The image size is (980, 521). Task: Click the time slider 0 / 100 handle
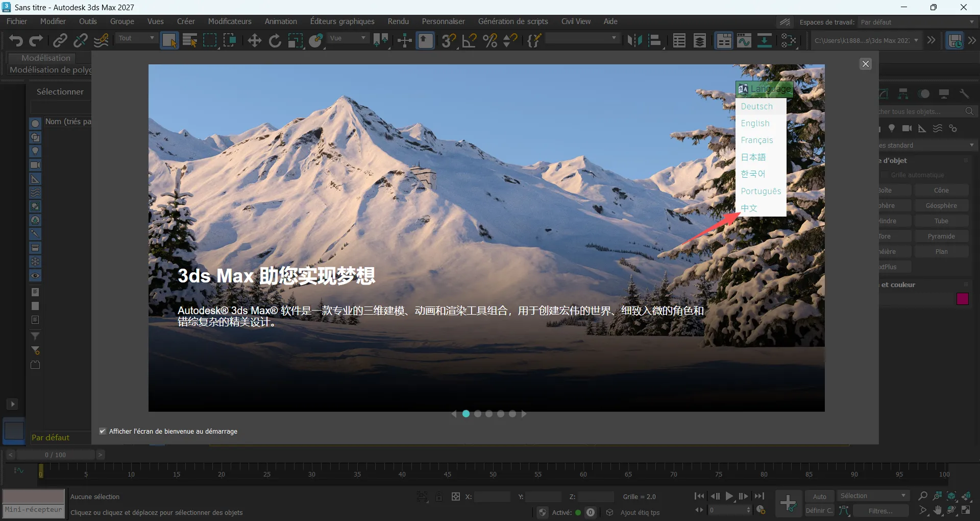(x=55, y=455)
